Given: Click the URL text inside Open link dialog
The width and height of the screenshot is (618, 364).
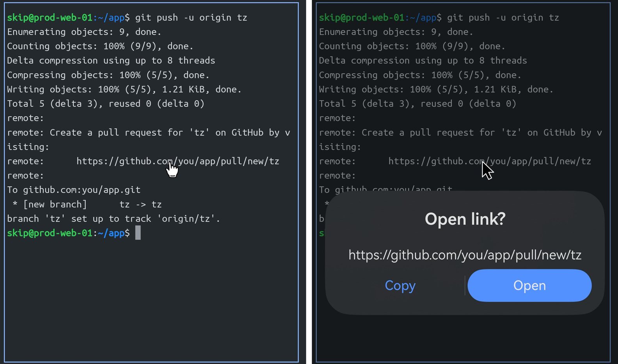Looking at the screenshot, I should pos(465,255).
